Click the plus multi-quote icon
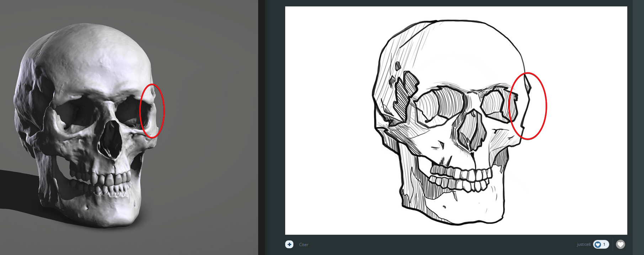The width and height of the screenshot is (644, 255). click(x=289, y=244)
